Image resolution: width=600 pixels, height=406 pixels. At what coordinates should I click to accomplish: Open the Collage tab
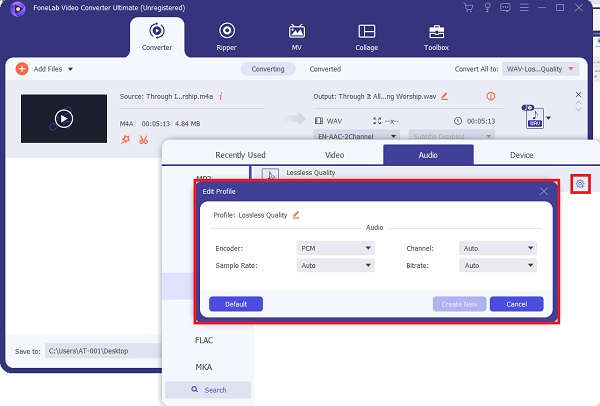pos(367,37)
